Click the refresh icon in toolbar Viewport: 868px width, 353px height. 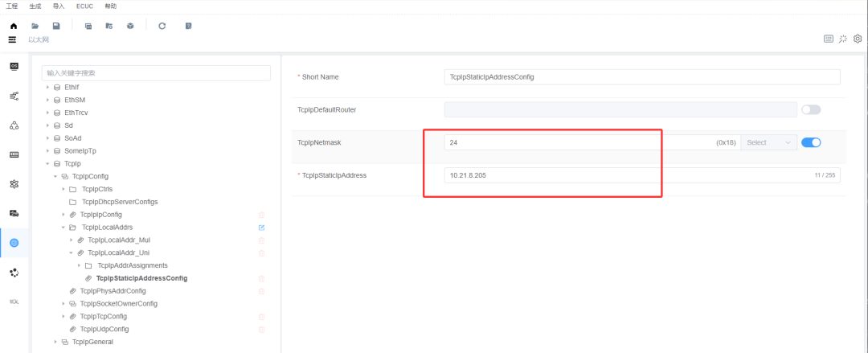pos(162,26)
